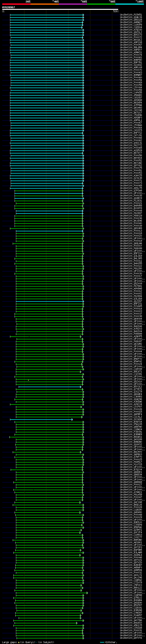Image resolution: width=146 pixels, height=644 pixels.
Task: Open hit UniRef100_Q1WLY6 label
Action: click(x=131, y=17)
